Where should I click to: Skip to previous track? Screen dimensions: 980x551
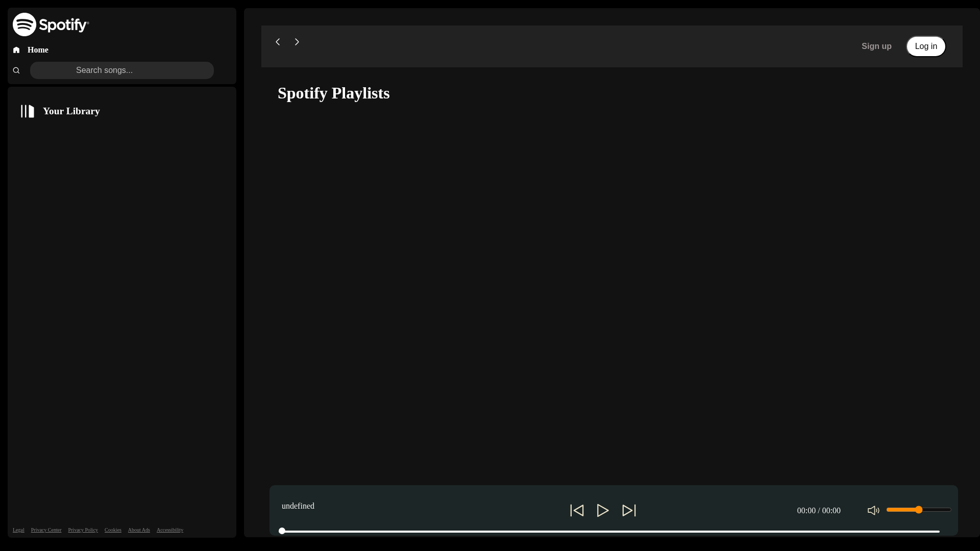click(577, 510)
